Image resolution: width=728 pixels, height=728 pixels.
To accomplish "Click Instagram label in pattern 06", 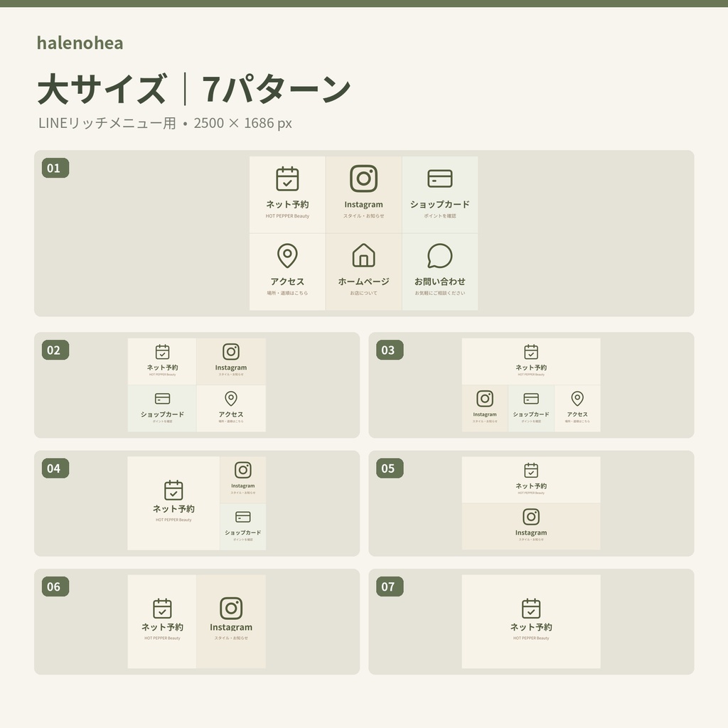I will (231, 628).
